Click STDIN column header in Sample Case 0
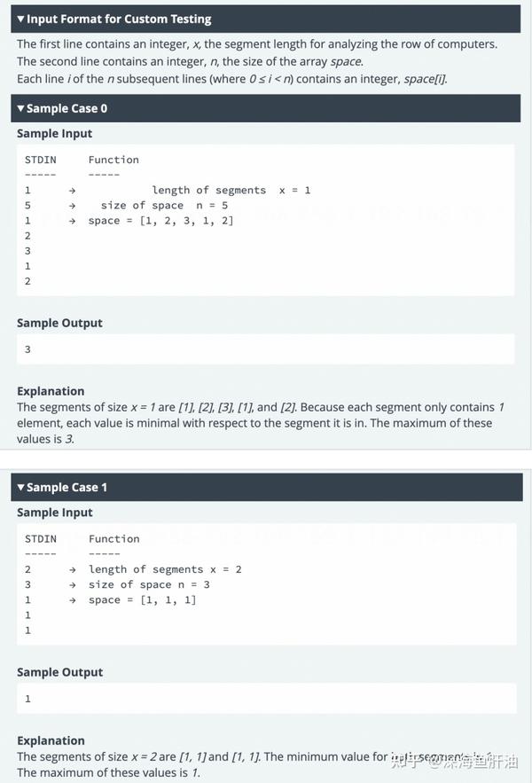Viewport: 532px width, 783px height. click(x=41, y=160)
